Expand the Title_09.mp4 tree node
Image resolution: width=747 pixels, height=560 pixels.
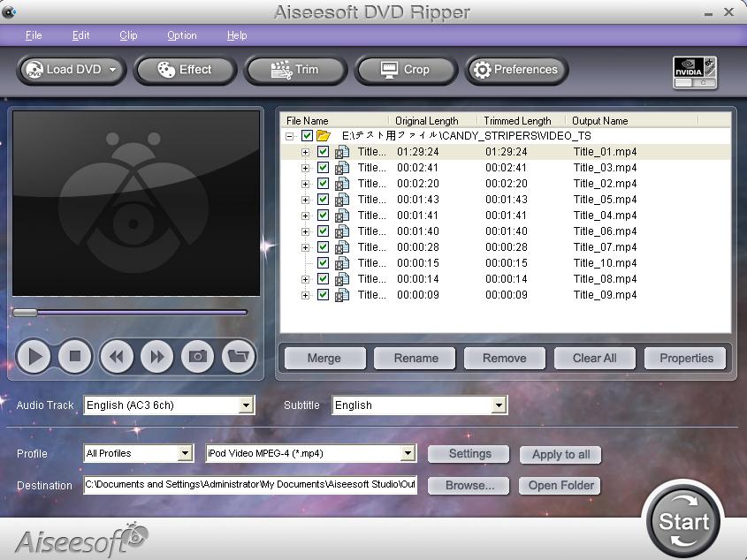point(305,295)
